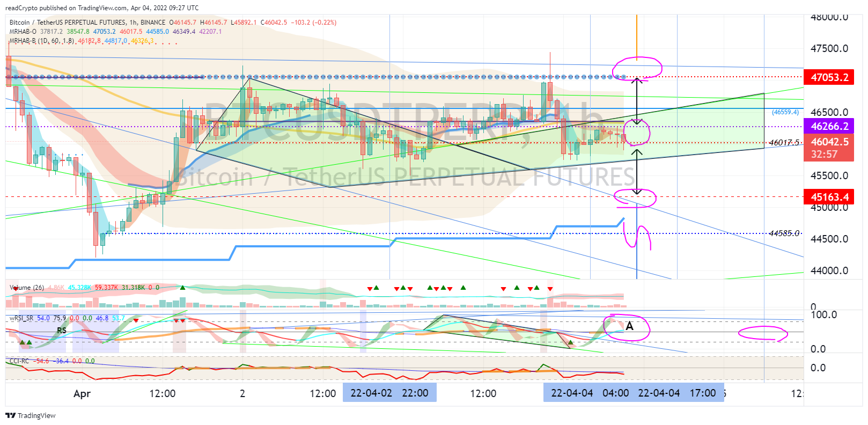Click the 'Bitcoin / TetherUS PERPETUAL FUTURES, 1h, BINANCE' title
This screenshot has width=868, height=425.
(87, 23)
